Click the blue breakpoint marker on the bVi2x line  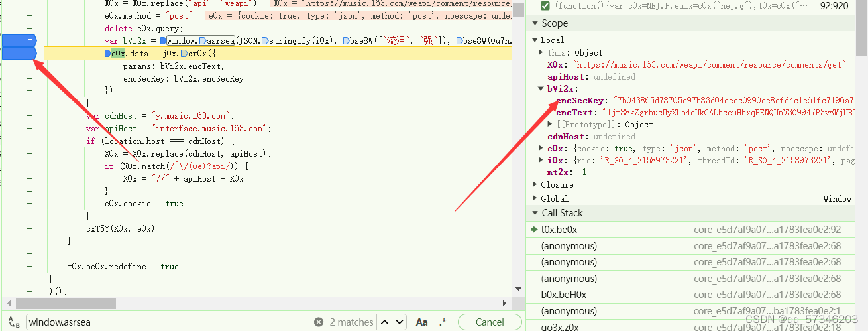click(x=18, y=40)
